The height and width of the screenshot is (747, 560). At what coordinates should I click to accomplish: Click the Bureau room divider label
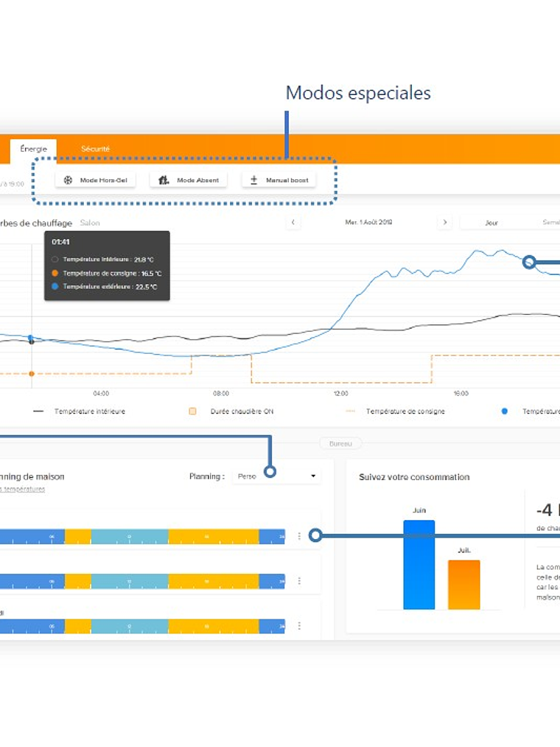point(340,444)
